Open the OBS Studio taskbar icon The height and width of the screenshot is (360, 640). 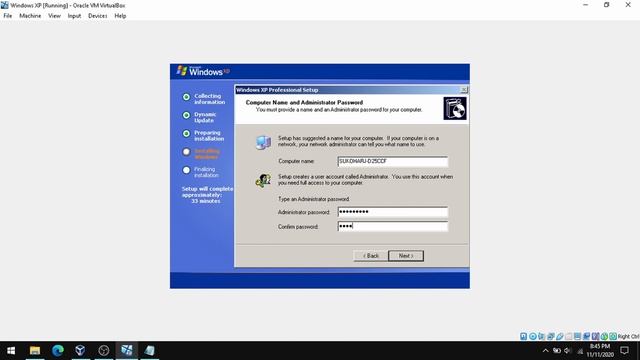pos(104,350)
